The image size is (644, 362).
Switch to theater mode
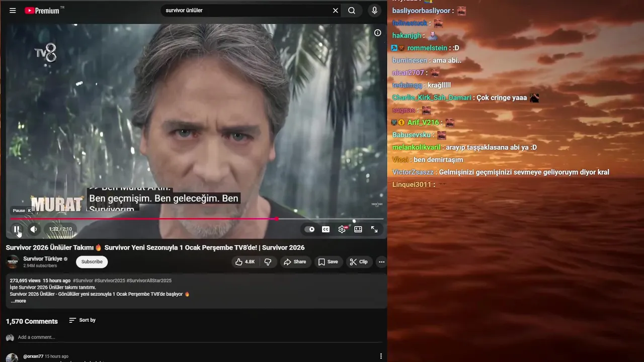point(358,229)
